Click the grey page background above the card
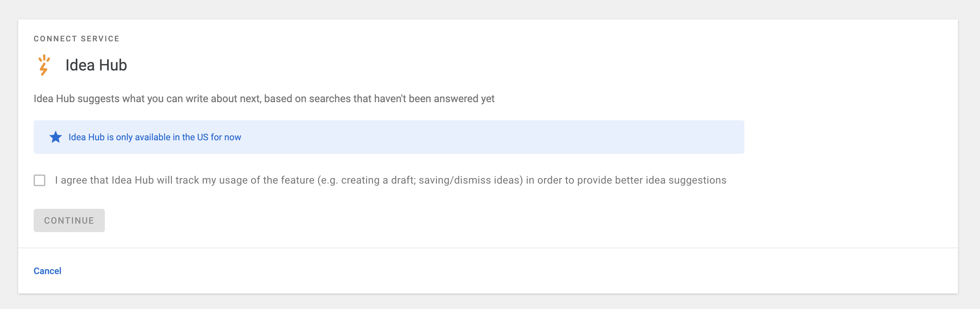Image resolution: width=980 pixels, height=309 pixels. (x=490, y=9)
